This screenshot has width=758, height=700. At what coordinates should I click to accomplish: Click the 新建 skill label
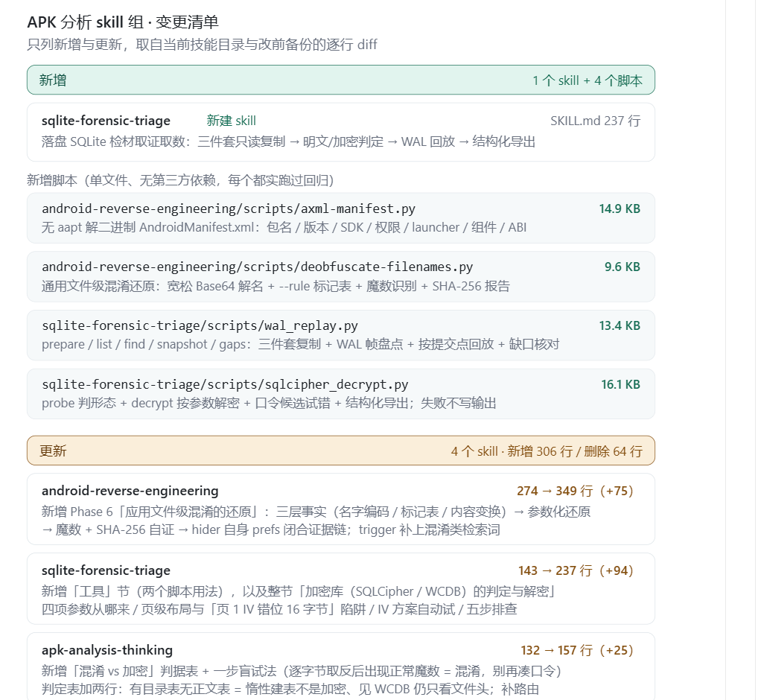(x=231, y=121)
